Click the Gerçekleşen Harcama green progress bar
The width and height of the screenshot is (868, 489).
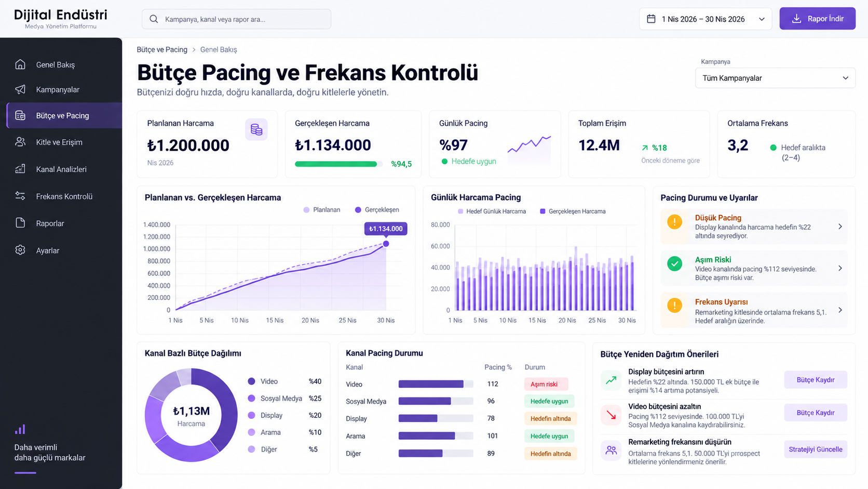[338, 164]
